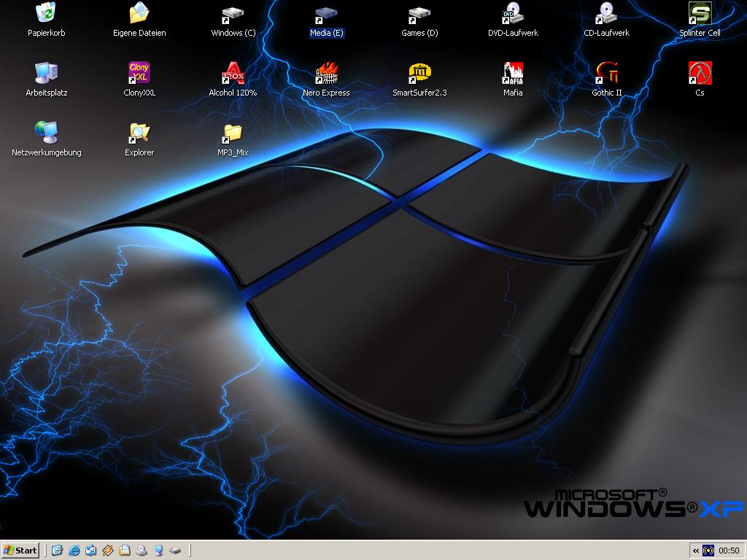Click the blue computer icon in Quick Launch
Image resolution: width=747 pixels, height=560 pixels.
158,551
